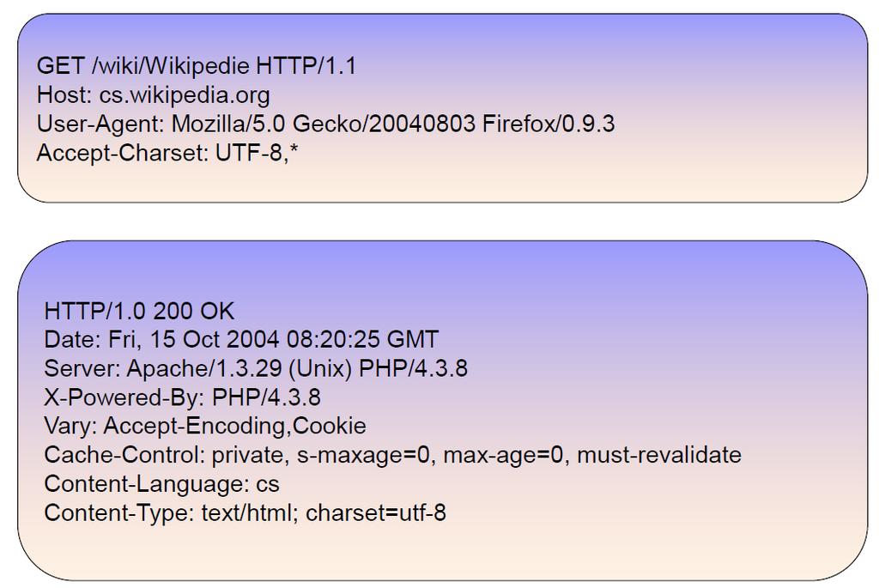Click the Server: Apache/1.3.29 header line
Viewport: 879px width, 588px height.
(x=256, y=368)
